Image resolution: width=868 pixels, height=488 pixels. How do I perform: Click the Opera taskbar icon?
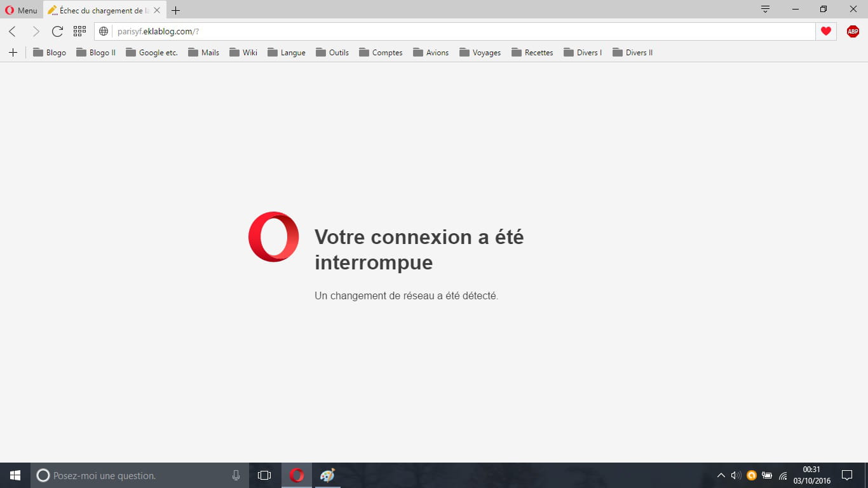297,475
